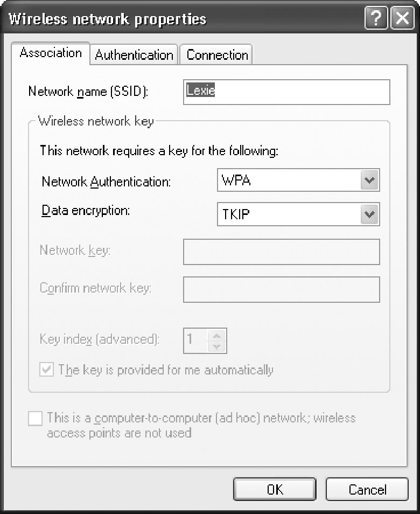Click the Key index number box

point(196,341)
